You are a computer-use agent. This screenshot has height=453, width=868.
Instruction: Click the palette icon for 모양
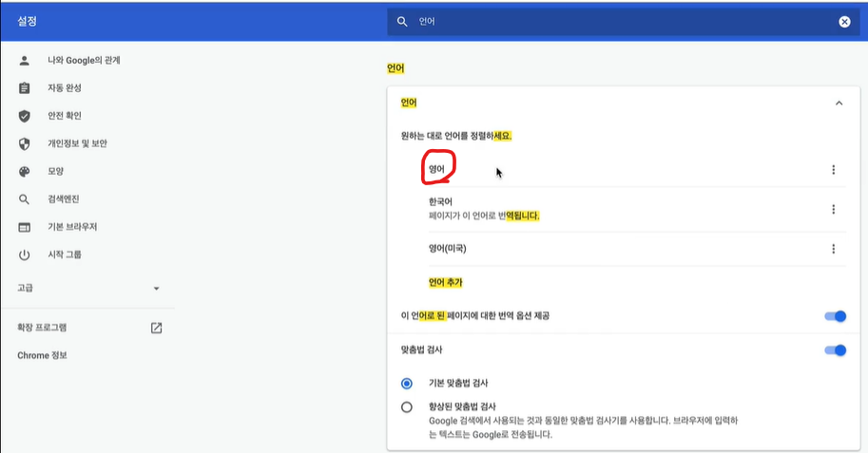25,172
